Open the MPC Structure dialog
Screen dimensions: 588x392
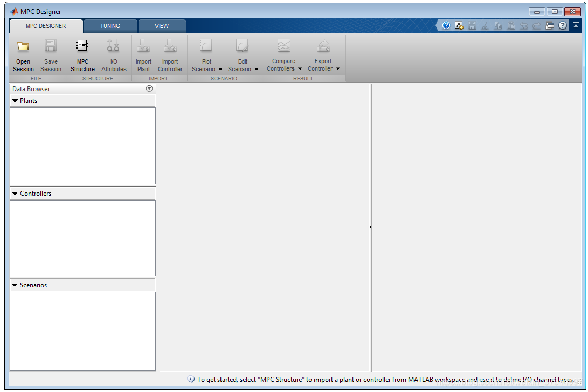point(82,55)
